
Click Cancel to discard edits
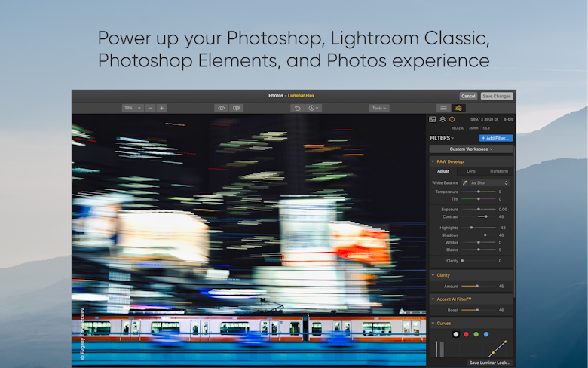coord(468,96)
